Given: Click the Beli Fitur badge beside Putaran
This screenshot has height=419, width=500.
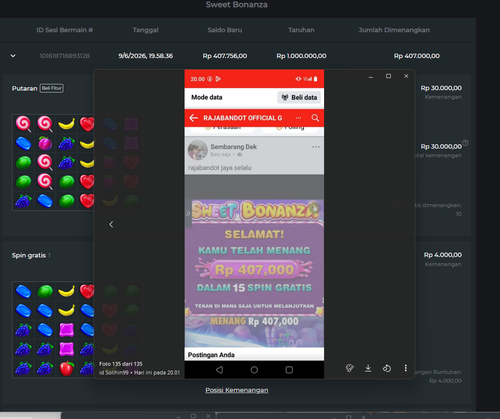Looking at the screenshot, I should click(52, 88).
